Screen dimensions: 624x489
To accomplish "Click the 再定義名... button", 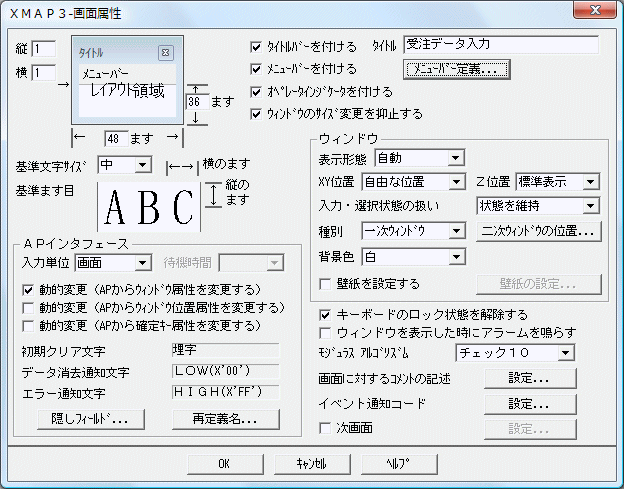I will tap(226, 419).
